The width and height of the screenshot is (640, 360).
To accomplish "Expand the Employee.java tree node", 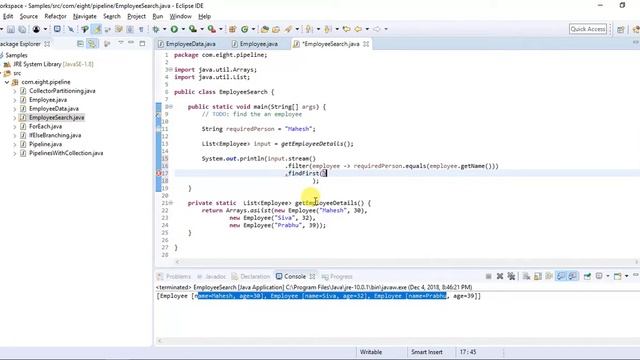I will (15, 100).
